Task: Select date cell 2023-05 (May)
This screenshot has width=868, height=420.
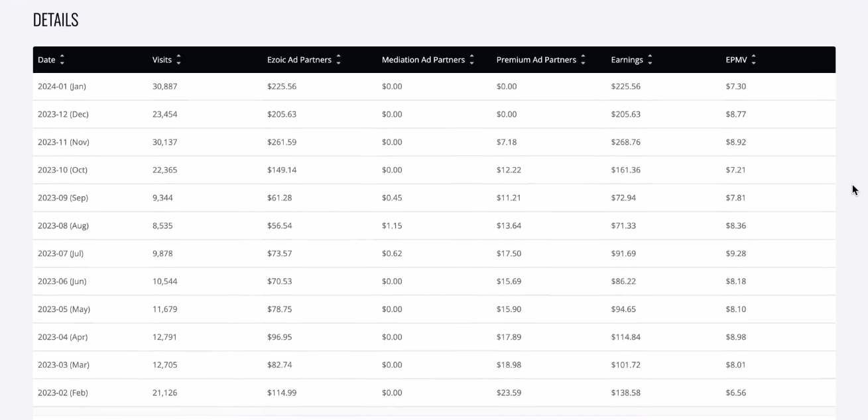Action: 64,309
